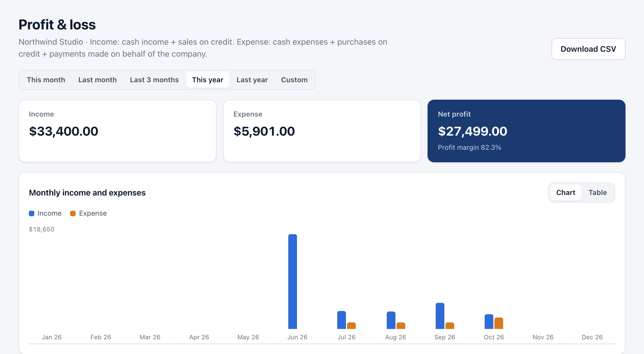Download the report as CSV
This screenshot has height=354, width=644.
(x=588, y=49)
